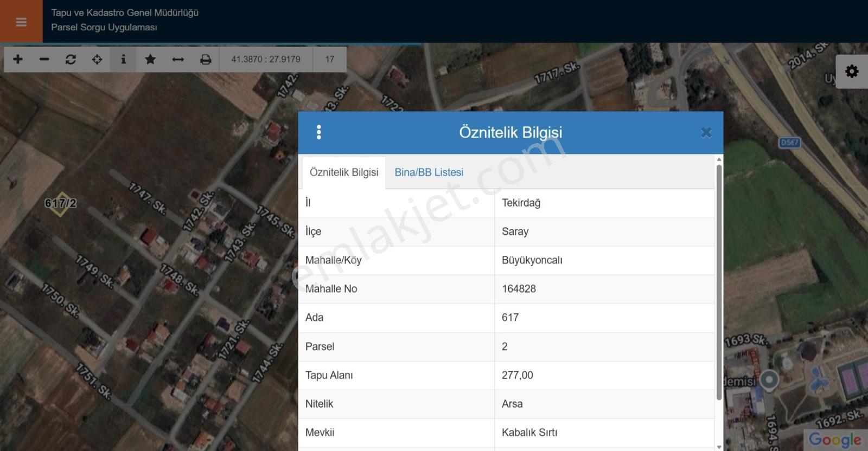Screen dimensions: 868x451
Task: Switch to the Öznitelik Bilgisi tab
Action: 344,172
